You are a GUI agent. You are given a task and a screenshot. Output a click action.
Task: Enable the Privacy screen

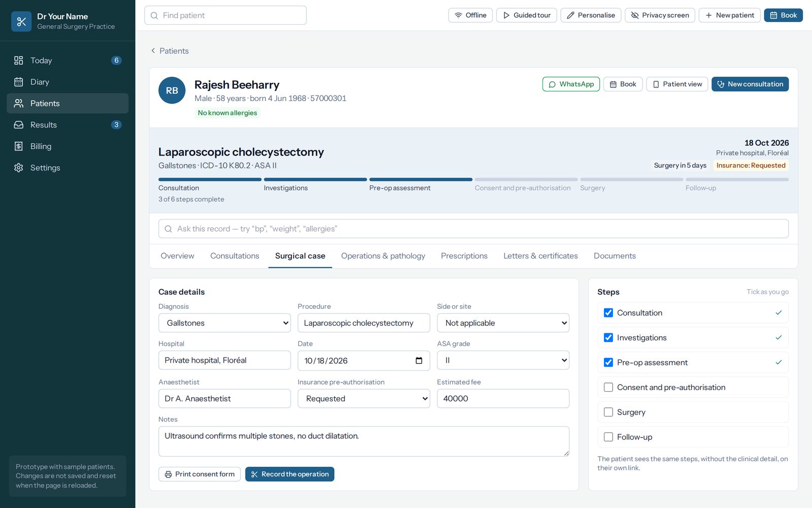(x=660, y=15)
